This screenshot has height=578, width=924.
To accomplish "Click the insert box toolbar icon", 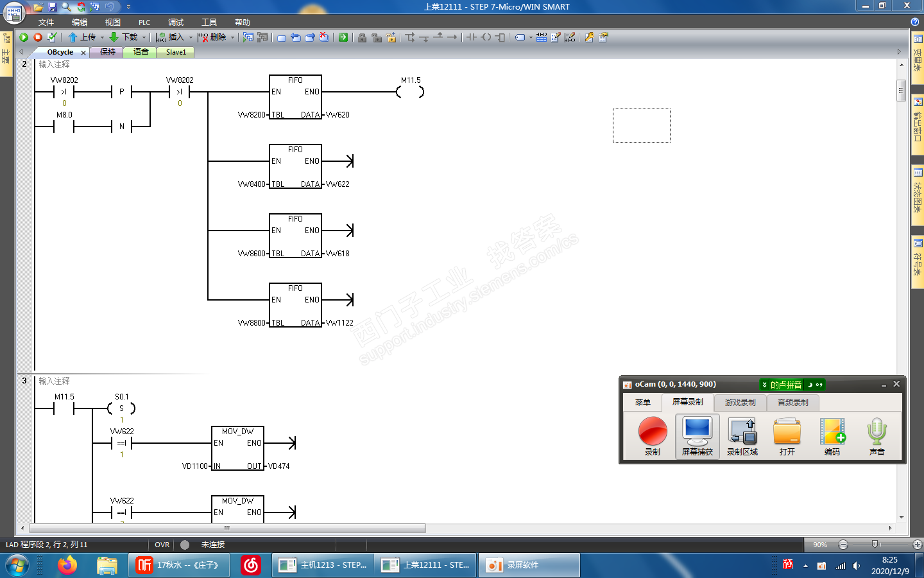I will pyautogui.click(x=500, y=37).
